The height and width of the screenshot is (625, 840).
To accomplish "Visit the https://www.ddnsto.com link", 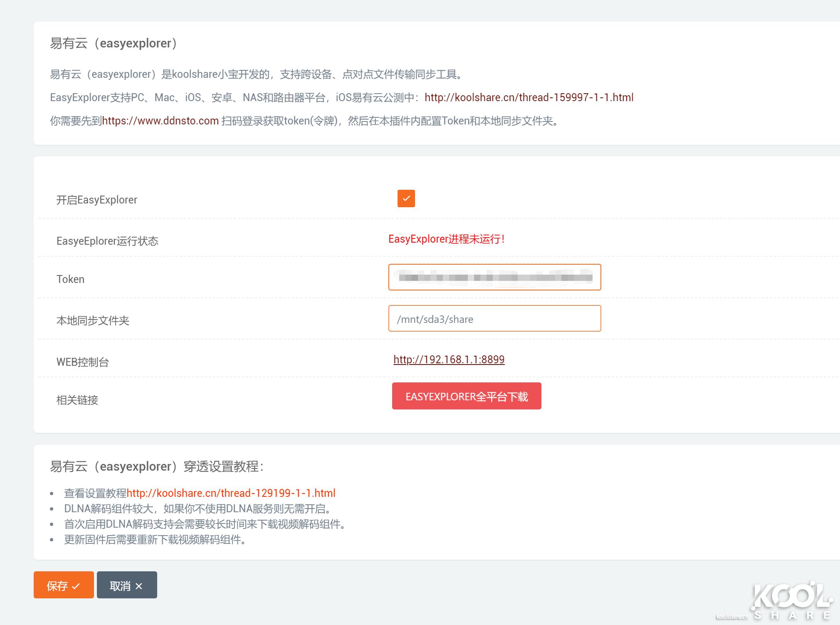I will click(x=160, y=121).
